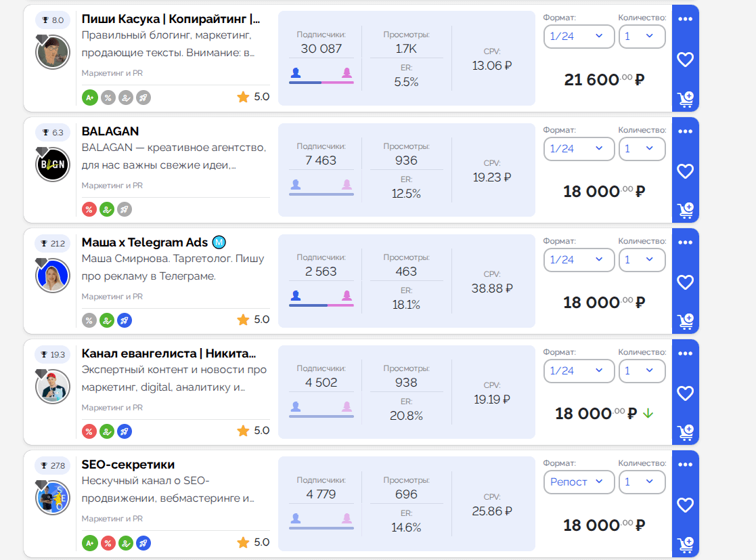
Task: Click the red percent badge on BALAGAN
Action: point(89,209)
